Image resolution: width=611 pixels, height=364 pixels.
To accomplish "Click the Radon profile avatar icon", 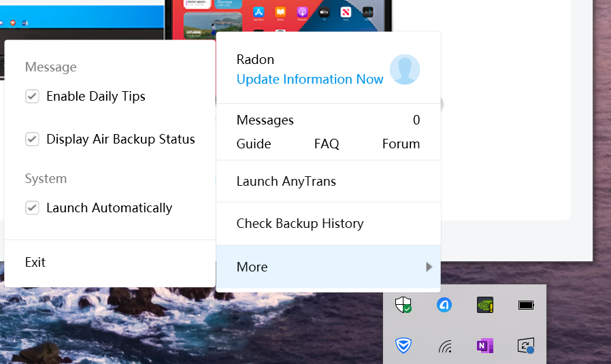I will 404,69.
